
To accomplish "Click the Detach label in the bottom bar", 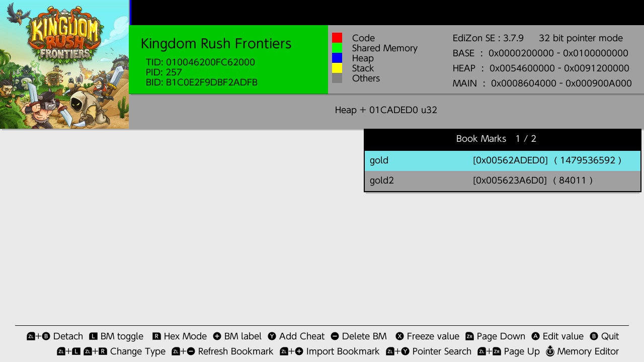I will [68, 336].
